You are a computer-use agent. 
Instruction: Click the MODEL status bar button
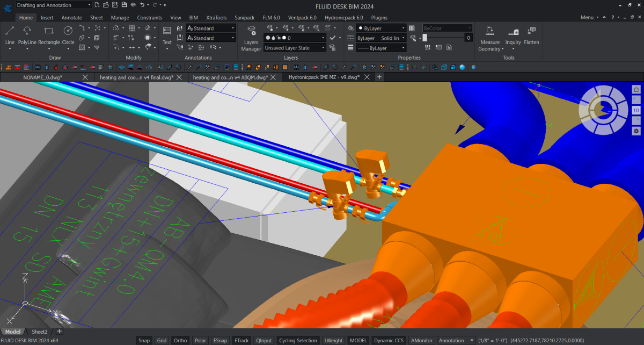[x=358, y=340]
